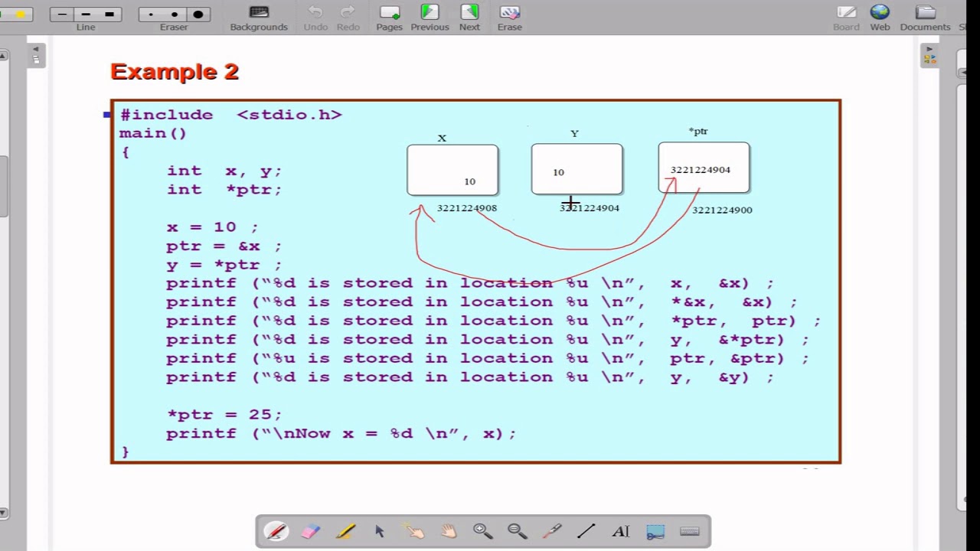
Task: Go to the Previous page
Action: (430, 18)
